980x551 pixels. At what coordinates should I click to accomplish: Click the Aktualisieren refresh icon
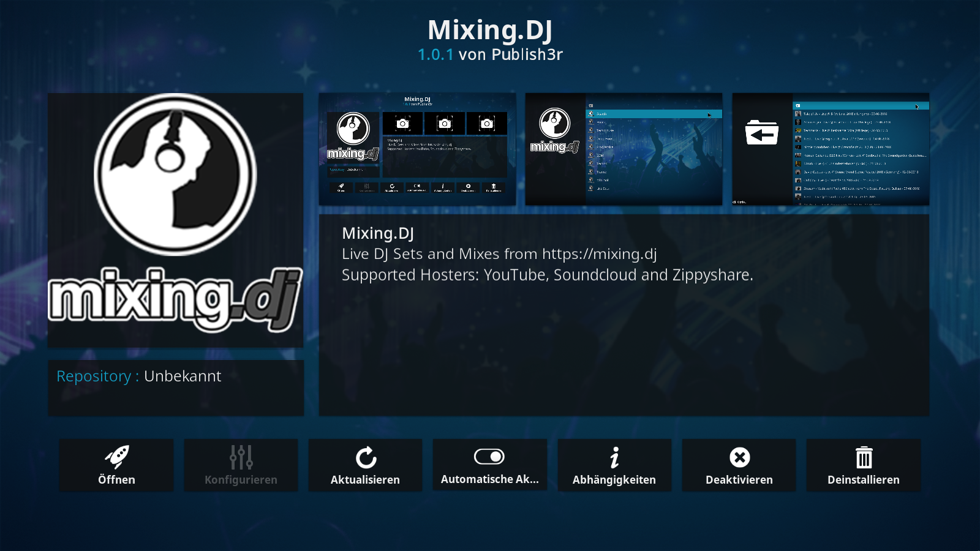(x=366, y=457)
